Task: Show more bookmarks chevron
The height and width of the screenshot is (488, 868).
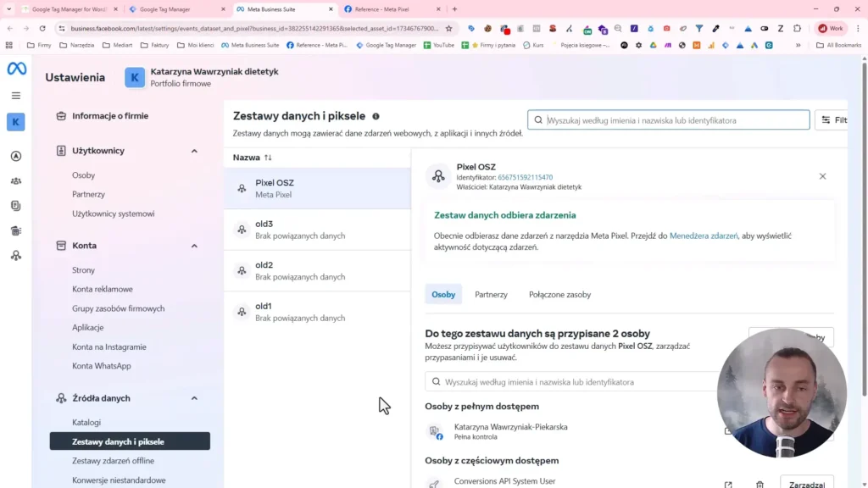Action: (x=798, y=45)
